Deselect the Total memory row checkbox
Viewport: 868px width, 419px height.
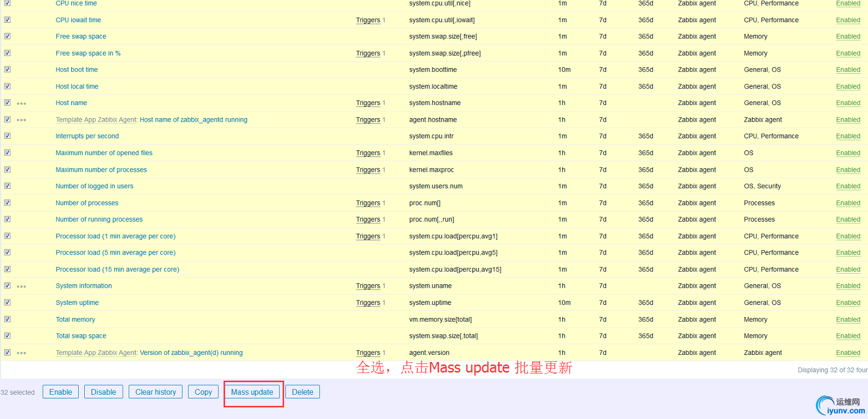click(x=8, y=319)
